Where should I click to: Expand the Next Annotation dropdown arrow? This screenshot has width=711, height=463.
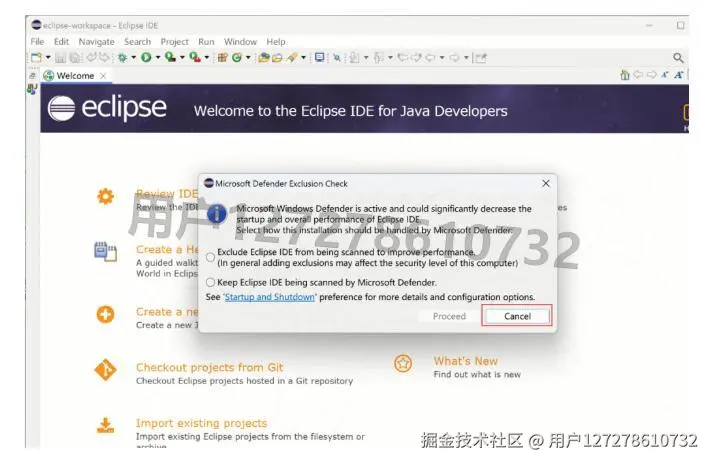(x=366, y=58)
